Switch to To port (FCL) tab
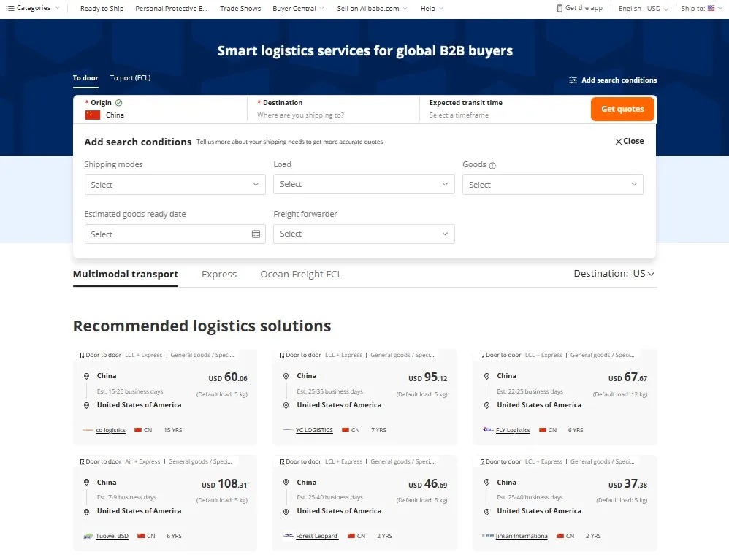Screen dimensions: 729x560 tap(130, 78)
